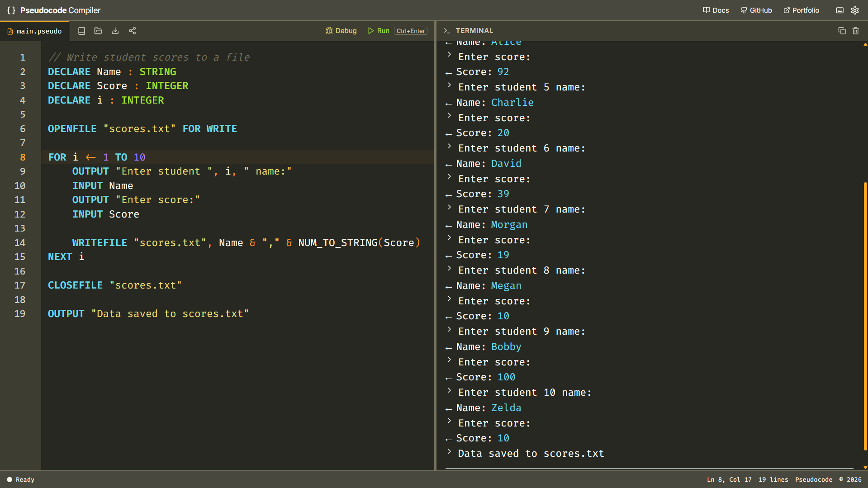Download the current pseudocode file
This screenshot has height=488, width=868.
click(x=115, y=31)
